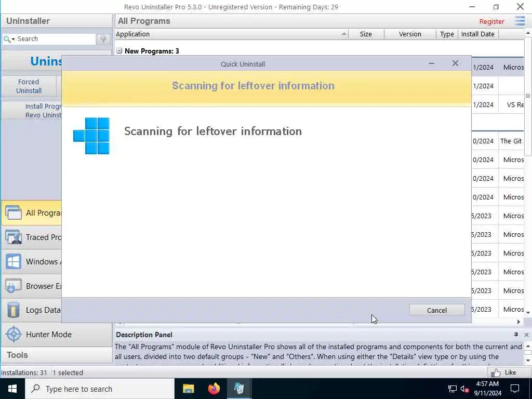Click 'Installations: 31' in status bar
532x399 pixels.
(24, 373)
